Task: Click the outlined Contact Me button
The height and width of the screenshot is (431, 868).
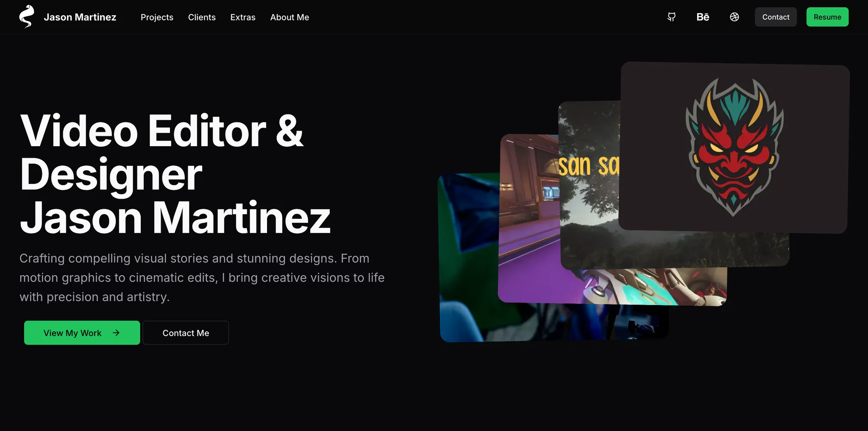Action: [x=186, y=333]
